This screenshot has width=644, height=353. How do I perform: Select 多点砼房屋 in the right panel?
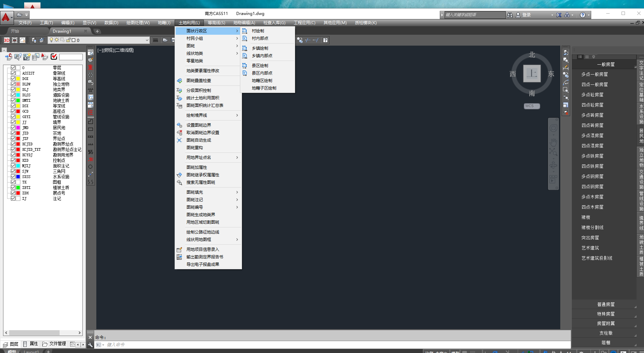(592, 95)
